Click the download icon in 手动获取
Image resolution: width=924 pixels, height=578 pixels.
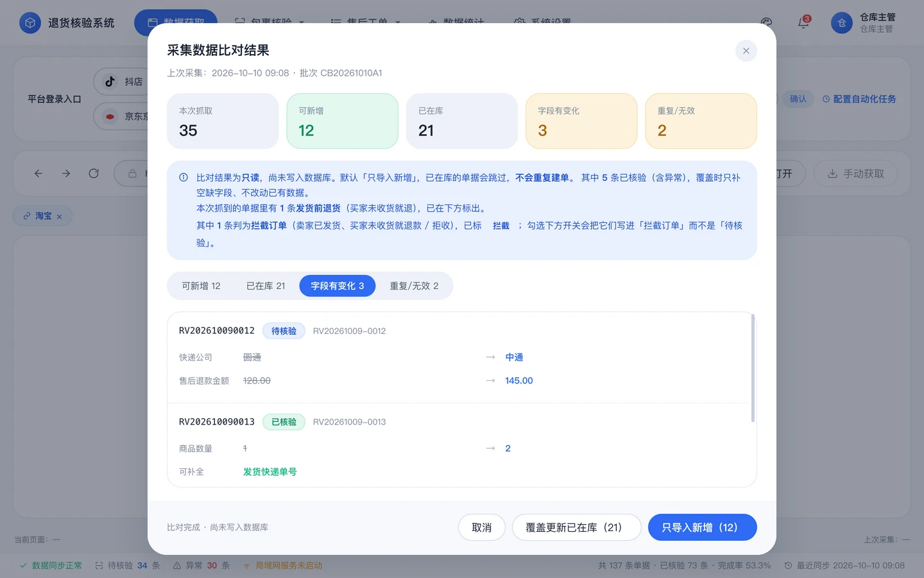[832, 173]
